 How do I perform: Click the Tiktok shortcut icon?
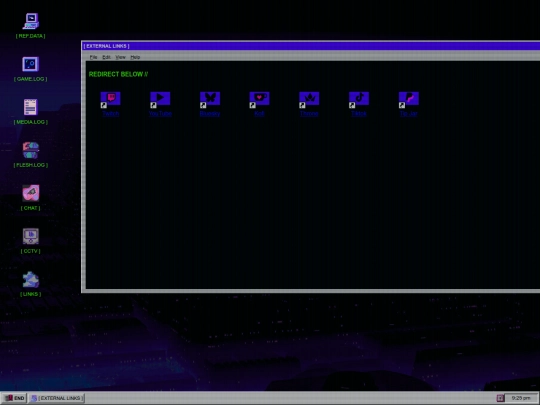tap(359, 99)
